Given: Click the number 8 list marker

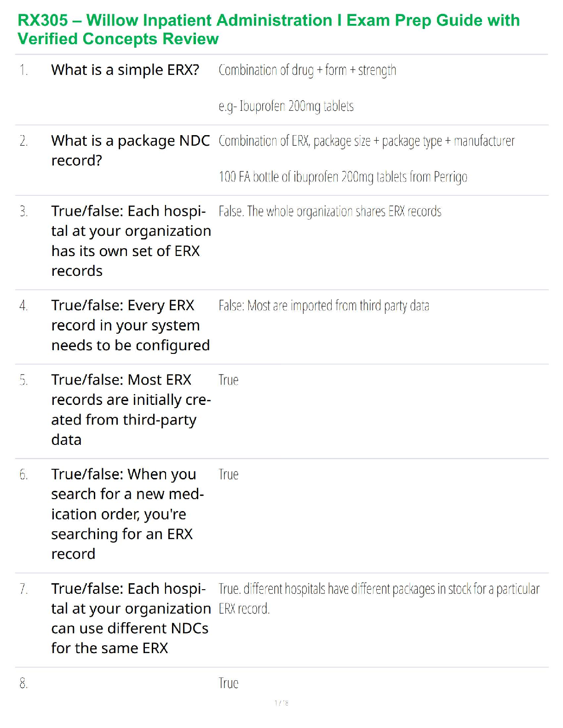Looking at the screenshot, I should (23, 683).
